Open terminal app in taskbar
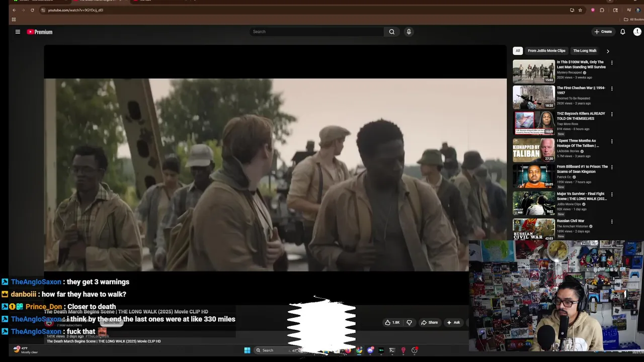644x362 pixels. pyautogui.click(x=392, y=350)
